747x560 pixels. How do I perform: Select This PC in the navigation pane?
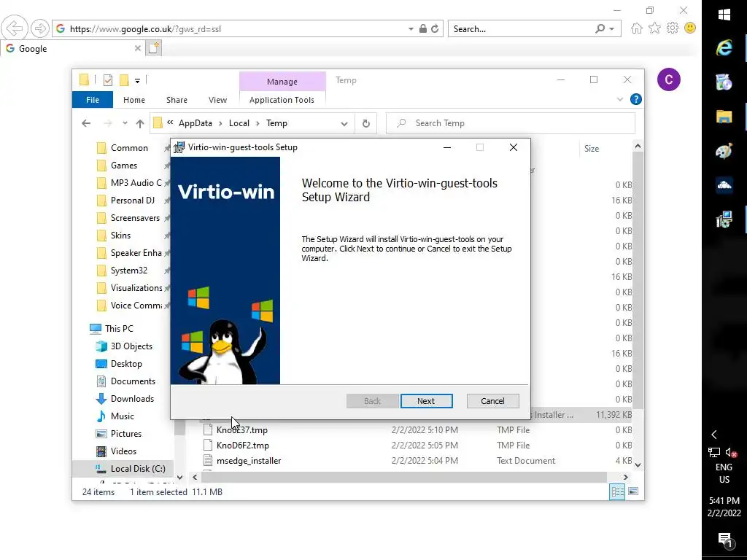pyautogui.click(x=119, y=329)
